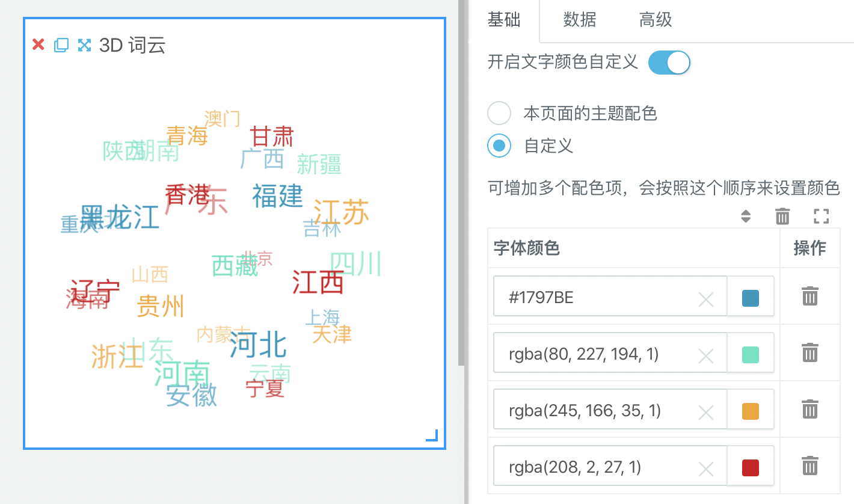854x504 pixels.
Task: Click the word 广西 in the cloud
Action: [x=262, y=159]
